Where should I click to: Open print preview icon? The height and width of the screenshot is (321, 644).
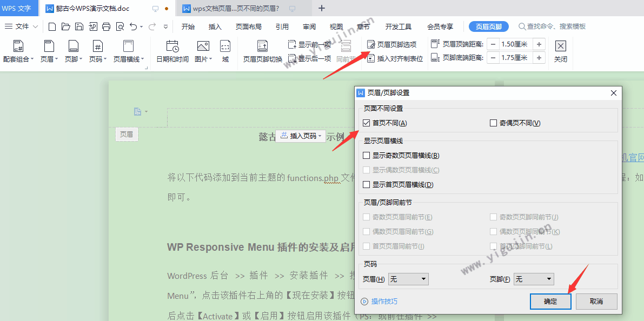[120, 26]
